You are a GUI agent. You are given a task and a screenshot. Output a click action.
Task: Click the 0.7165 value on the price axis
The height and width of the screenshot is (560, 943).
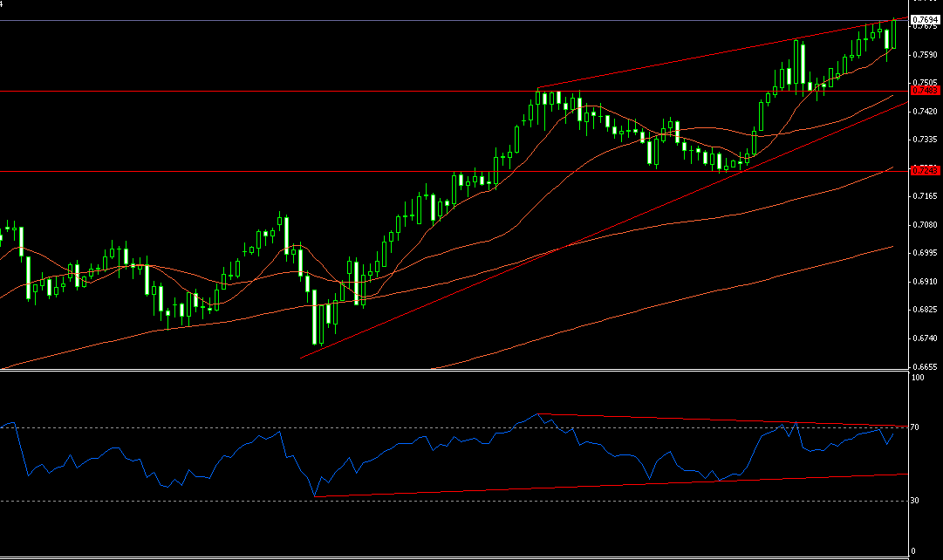tap(925, 196)
